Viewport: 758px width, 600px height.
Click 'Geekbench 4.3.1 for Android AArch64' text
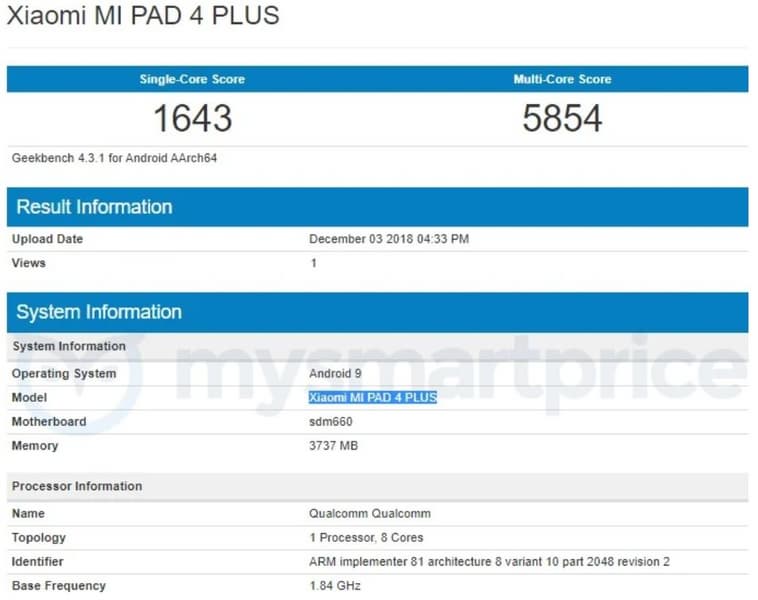tap(115, 158)
